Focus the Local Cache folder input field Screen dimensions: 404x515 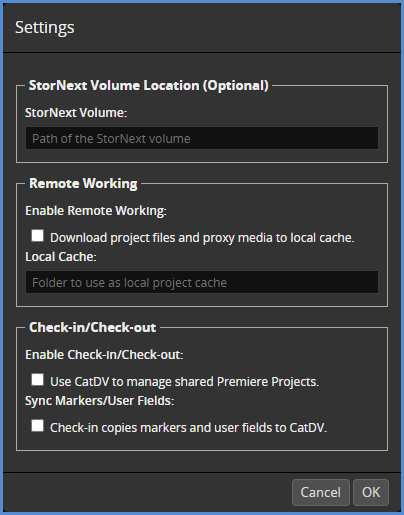pos(202,282)
